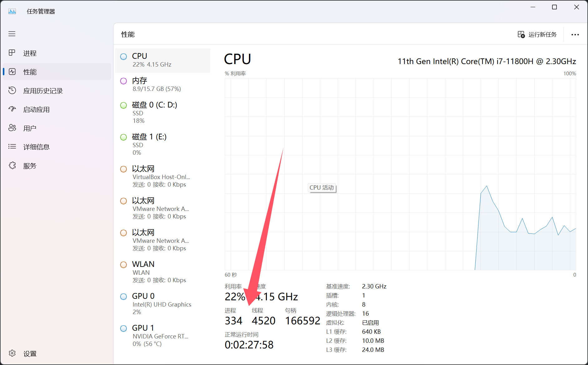Click the 进程 sidebar icon
The width and height of the screenshot is (588, 365).
[12, 52]
